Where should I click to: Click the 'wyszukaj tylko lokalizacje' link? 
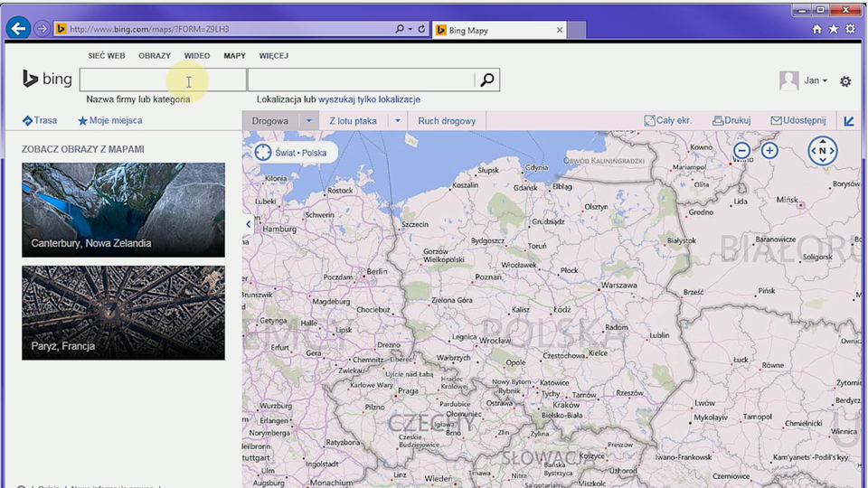[369, 99]
